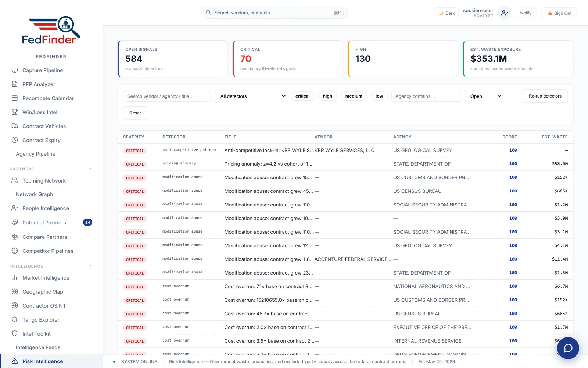The image size is (588, 368).
Task: Toggle the low severity filter
Action: 379,96
